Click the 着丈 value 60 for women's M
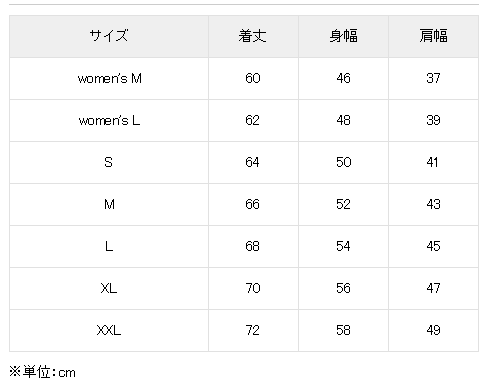 [253, 79]
